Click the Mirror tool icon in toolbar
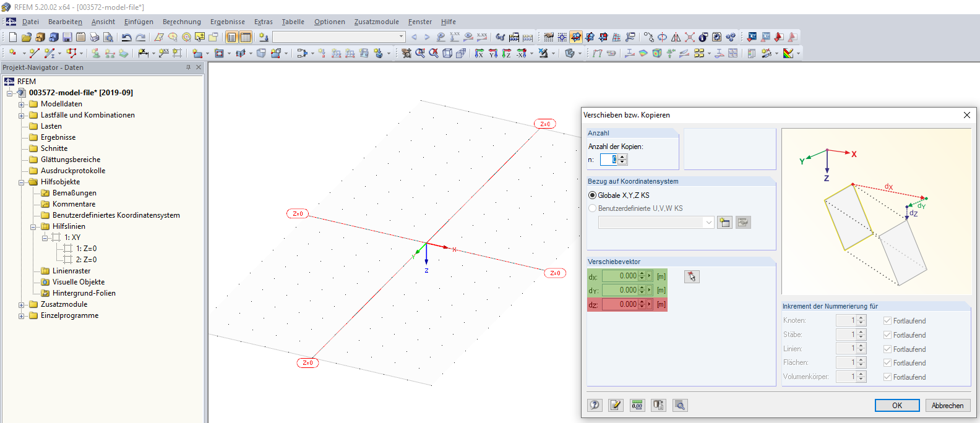This screenshot has width=980, height=423. 676,37
